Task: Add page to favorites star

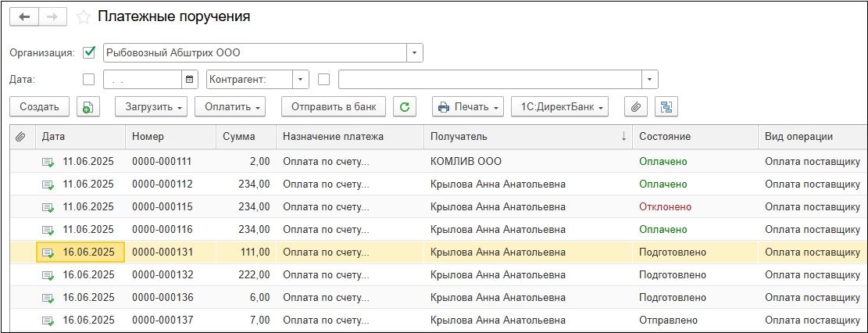Action: click(x=84, y=16)
